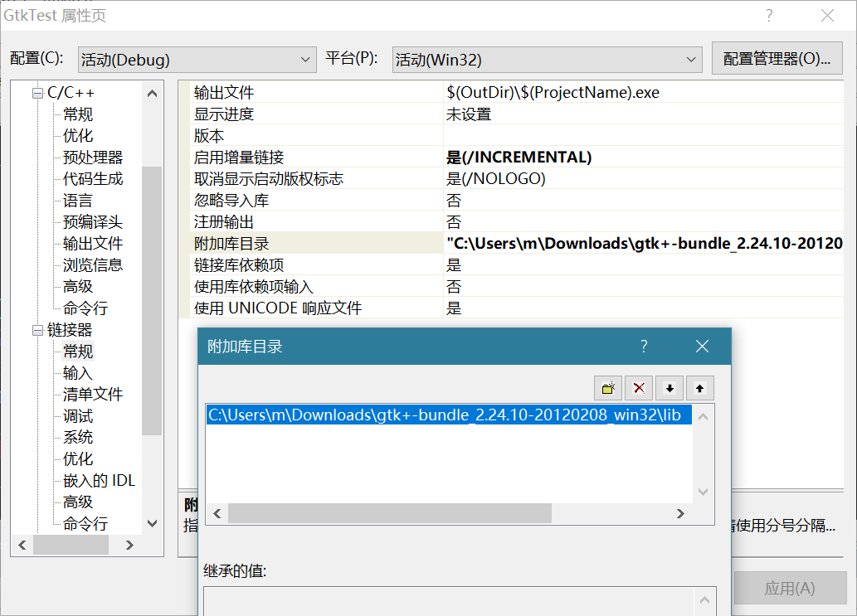This screenshot has width=857, height=616.
Task: Delete selected library path with red X
Action: 639,388
